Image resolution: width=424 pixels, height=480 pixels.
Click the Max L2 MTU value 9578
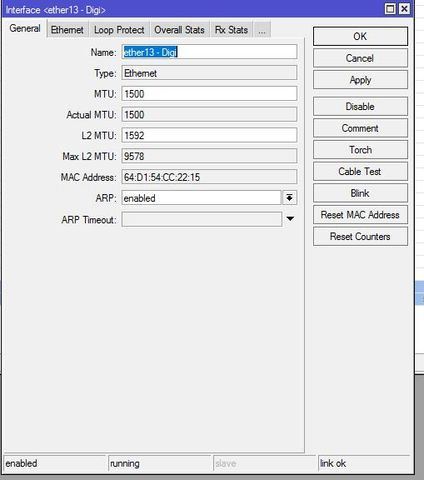[x=209, y=156]
